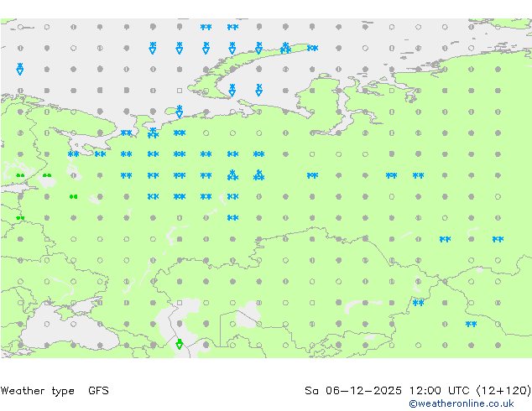
Task: Click the date '06-12-2025' in the caption
Action: 363,391
